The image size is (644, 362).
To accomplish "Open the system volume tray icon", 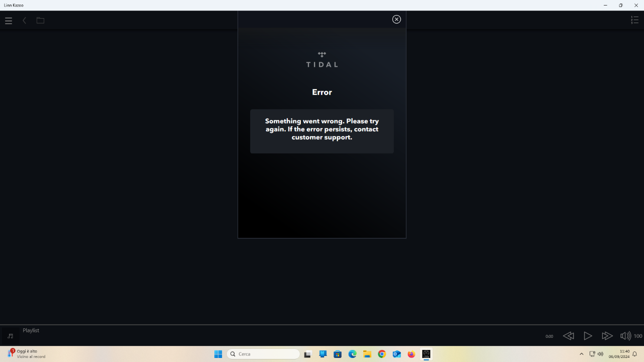I will click(600, 354).
